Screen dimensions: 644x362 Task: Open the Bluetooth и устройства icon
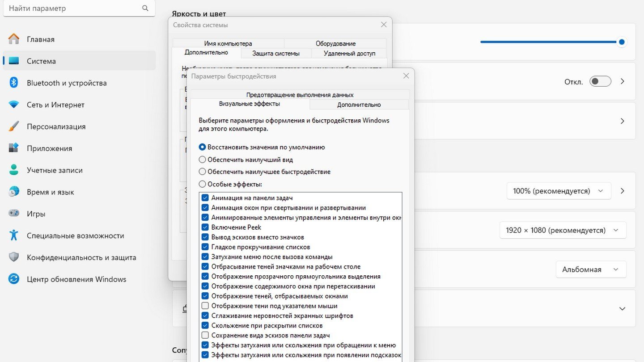pyautogui.click(x=14, y=83)
